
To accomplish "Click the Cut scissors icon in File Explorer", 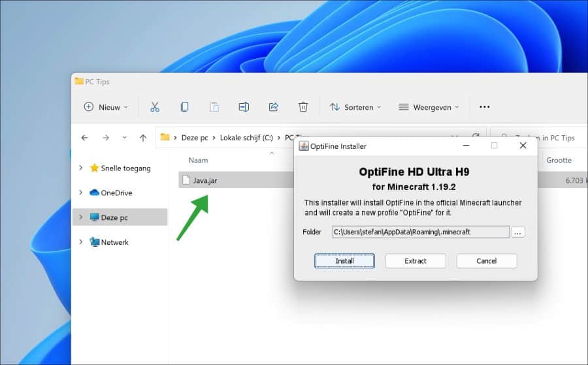I will pos(154,107).
